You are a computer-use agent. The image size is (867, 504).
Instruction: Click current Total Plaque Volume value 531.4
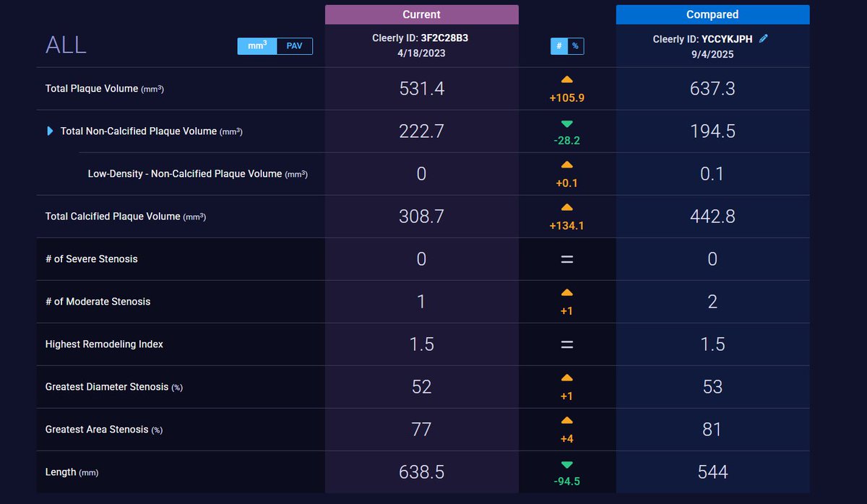421,89
